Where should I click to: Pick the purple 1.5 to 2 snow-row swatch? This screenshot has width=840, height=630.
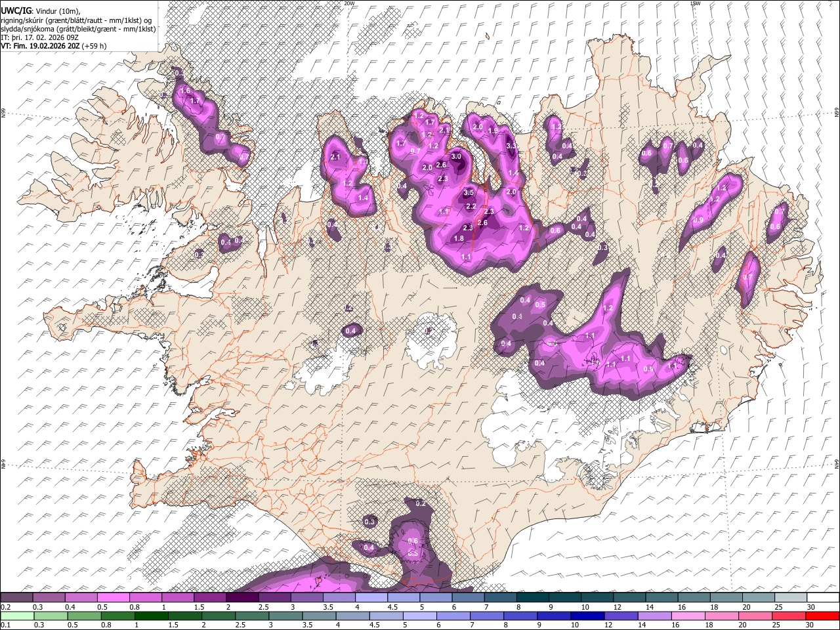click(210, 598)
